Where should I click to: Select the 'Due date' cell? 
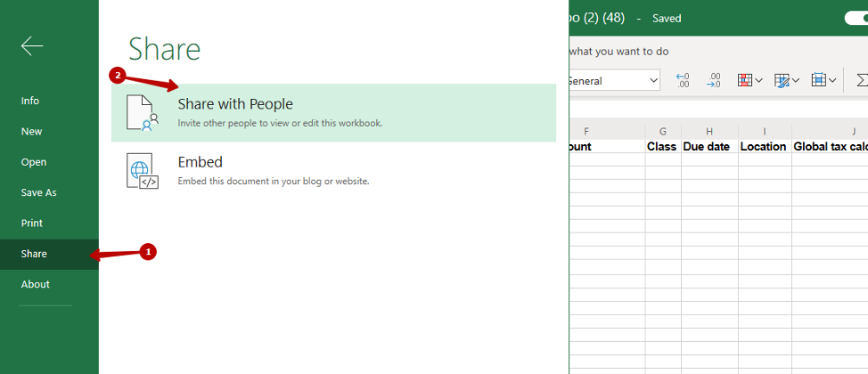[x=709, y=147]
